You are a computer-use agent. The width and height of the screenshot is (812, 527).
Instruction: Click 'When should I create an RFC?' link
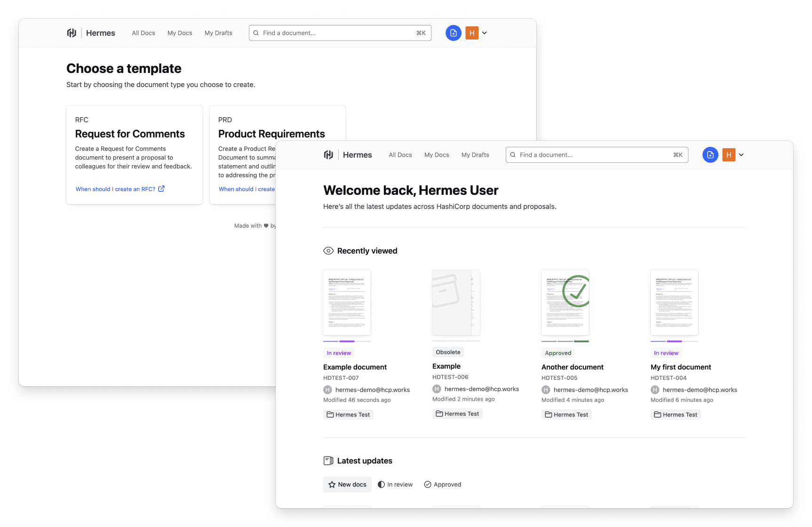pos(115,189)
